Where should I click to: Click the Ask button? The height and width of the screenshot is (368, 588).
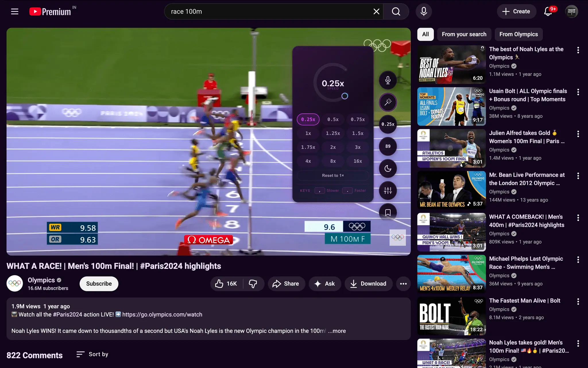(x=325, y=284)
